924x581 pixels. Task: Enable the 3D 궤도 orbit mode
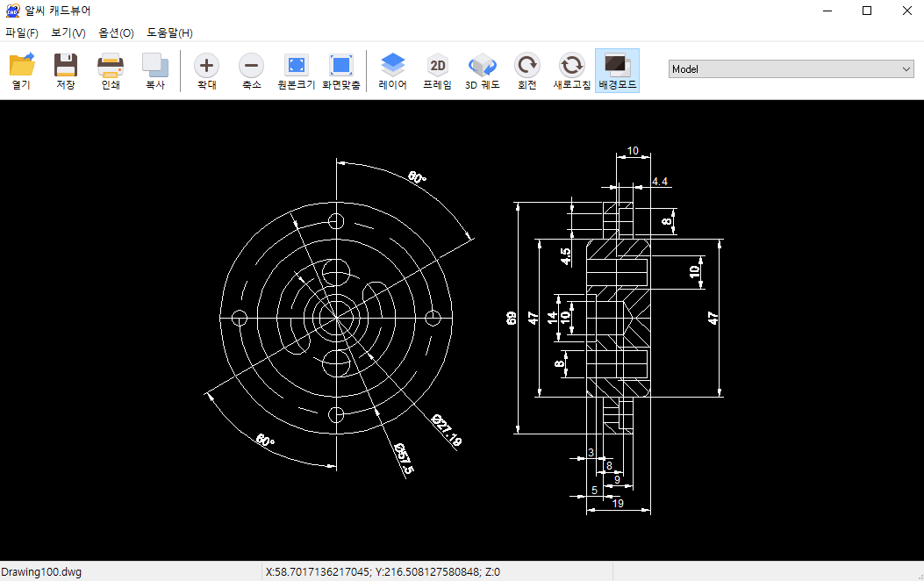click(482, 70)
